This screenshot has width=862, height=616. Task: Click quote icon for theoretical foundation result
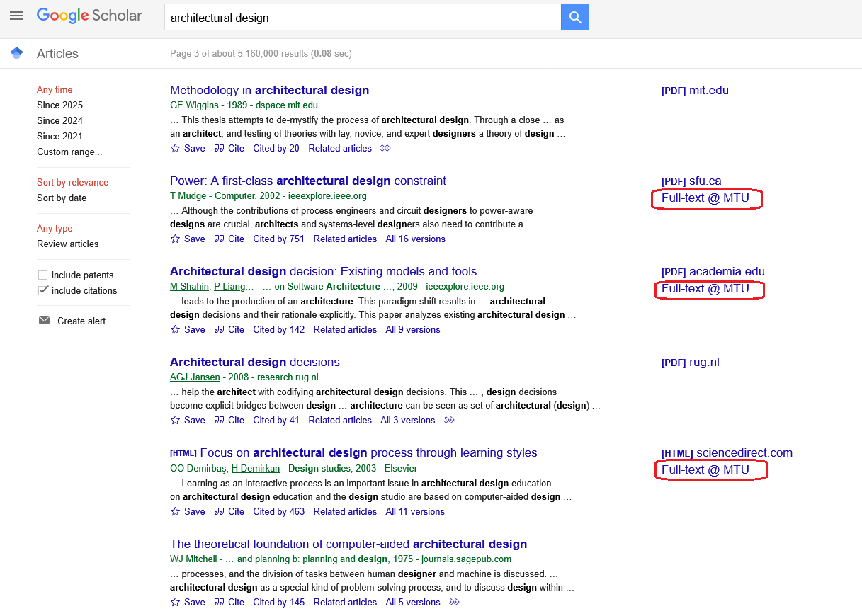point(220,602)
